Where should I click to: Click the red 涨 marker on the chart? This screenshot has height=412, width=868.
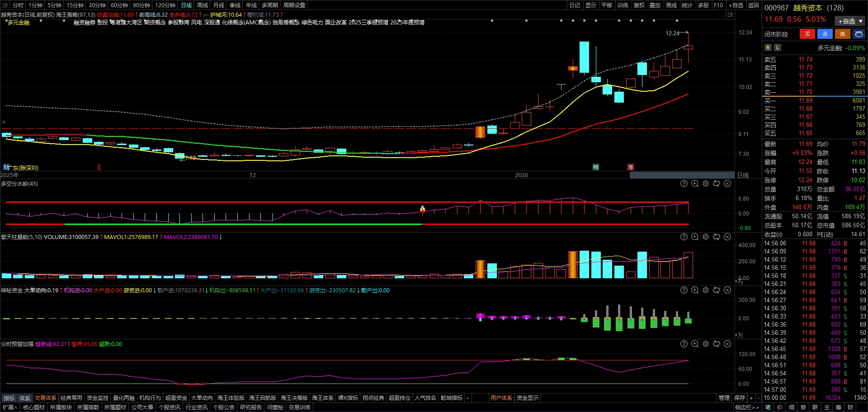(631, 167)
